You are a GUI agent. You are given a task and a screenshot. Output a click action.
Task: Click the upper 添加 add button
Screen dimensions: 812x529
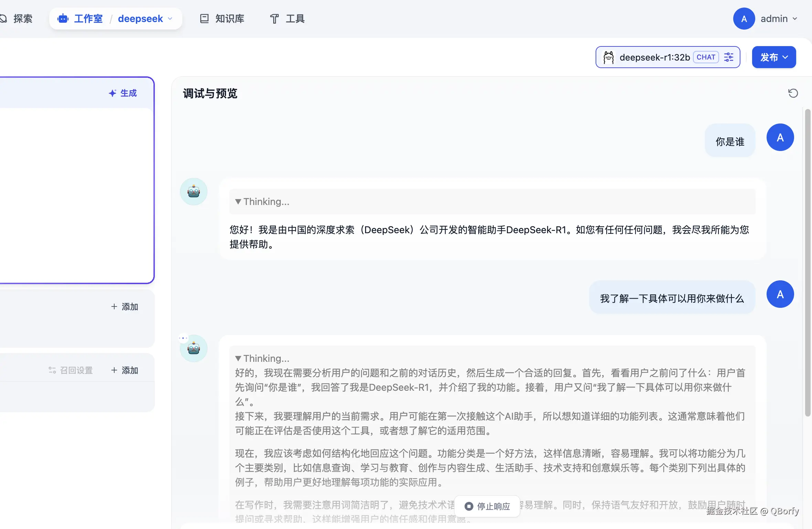[125, 306]
